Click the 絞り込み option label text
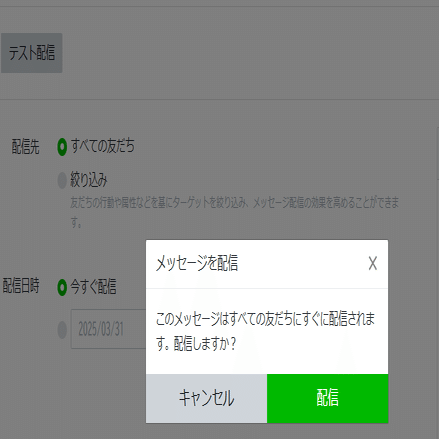The height and width of the screenshot is (439, 439). (89, 180)
